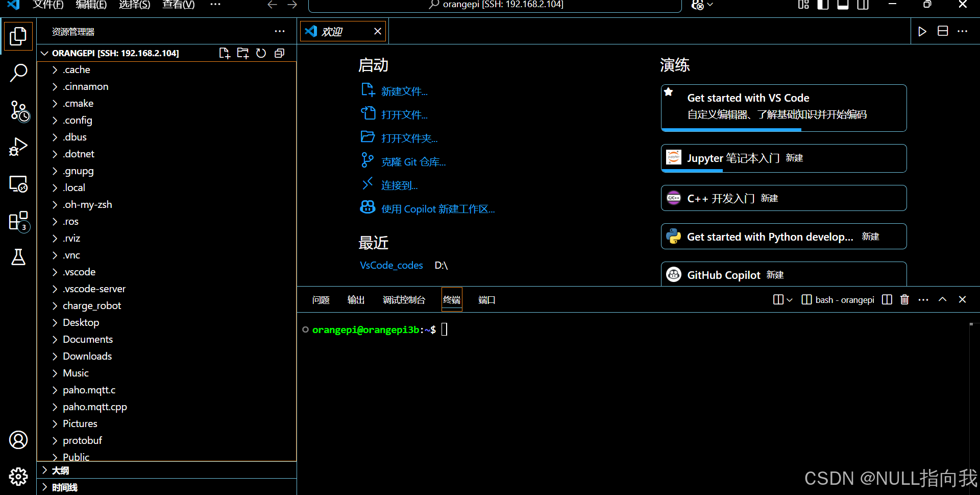Toggle the bottom panel layout
Screen dimensions: 980x495
(x=843, y=5)
